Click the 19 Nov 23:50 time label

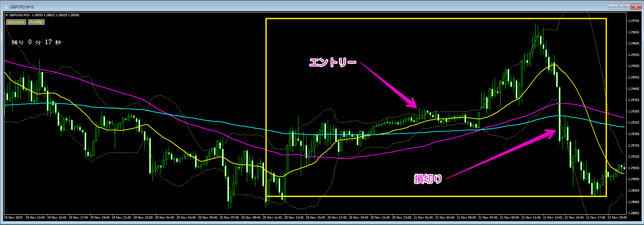coord(143,218)
